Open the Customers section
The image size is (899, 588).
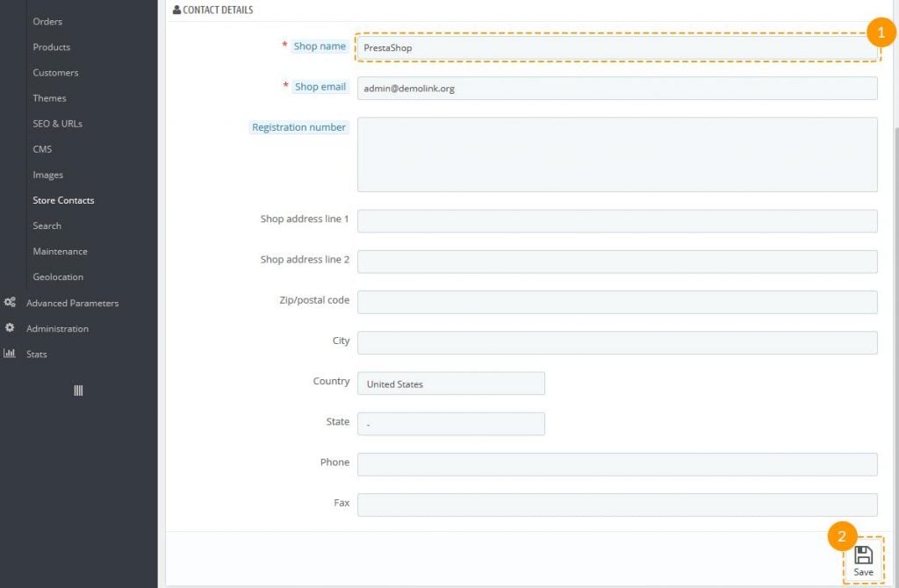(55, 72)
